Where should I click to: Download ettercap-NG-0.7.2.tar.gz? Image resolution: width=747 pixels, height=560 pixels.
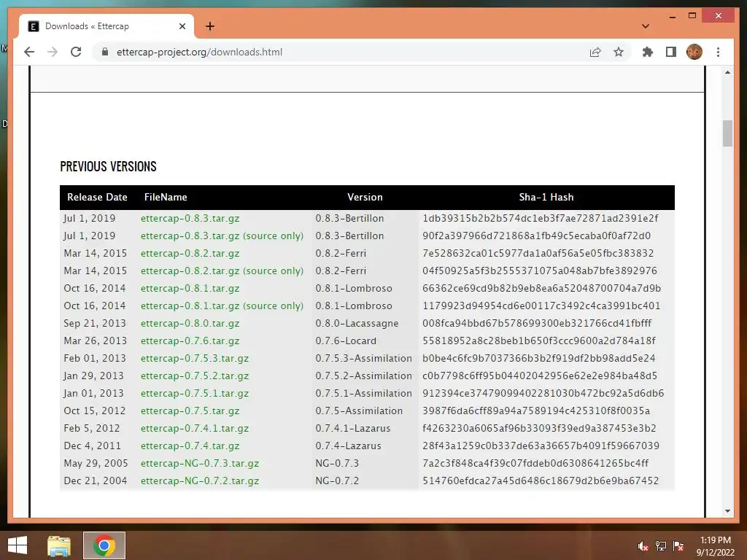tap(200, 481)
